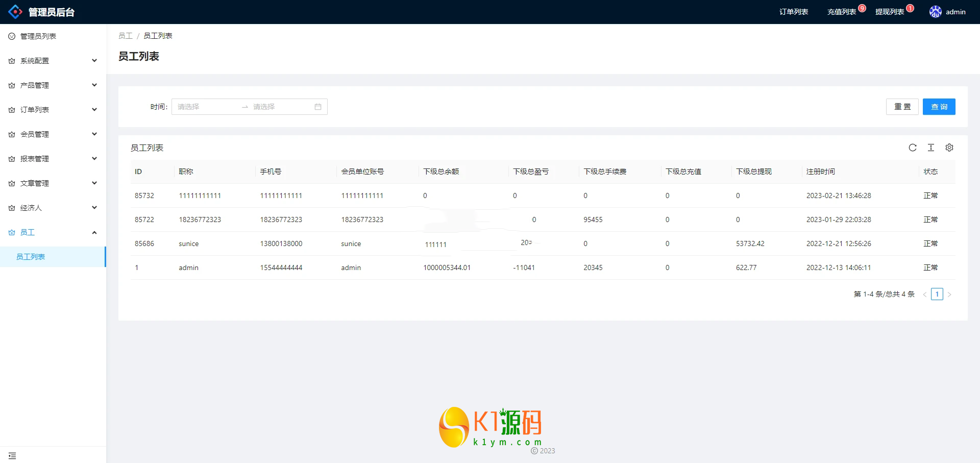
Task: Expand the 系统配置 sidebar menu
Action: point(53,61)
